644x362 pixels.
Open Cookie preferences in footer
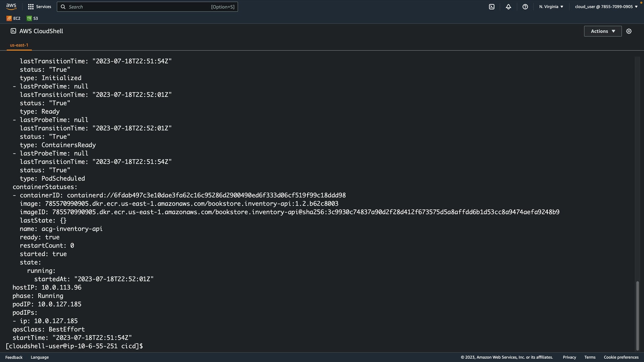pyautogui.click(x=621, y=357)
